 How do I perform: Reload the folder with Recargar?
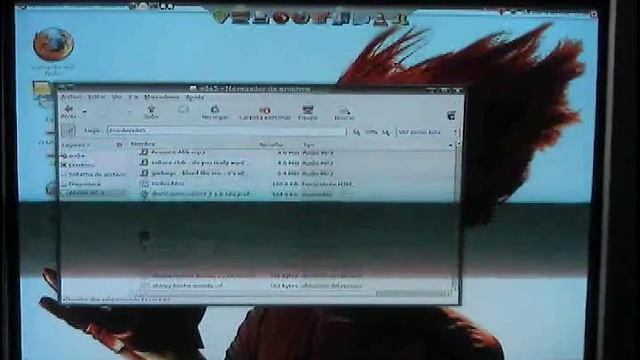click(x=215, y=112)
